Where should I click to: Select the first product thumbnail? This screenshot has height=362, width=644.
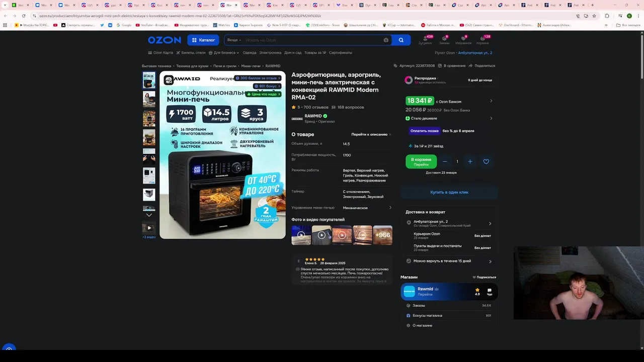tap(149, 80)
